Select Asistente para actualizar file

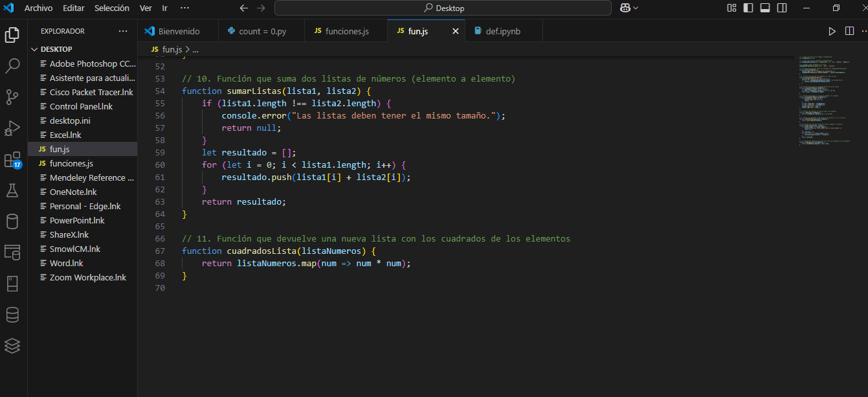[83, 78]
